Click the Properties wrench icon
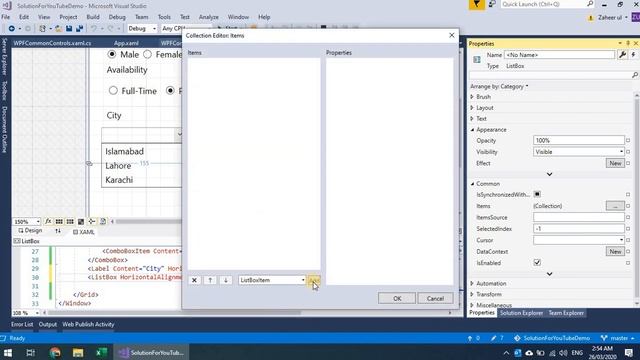The width and height of the screenshot is (640, 360). click(622, 55)
